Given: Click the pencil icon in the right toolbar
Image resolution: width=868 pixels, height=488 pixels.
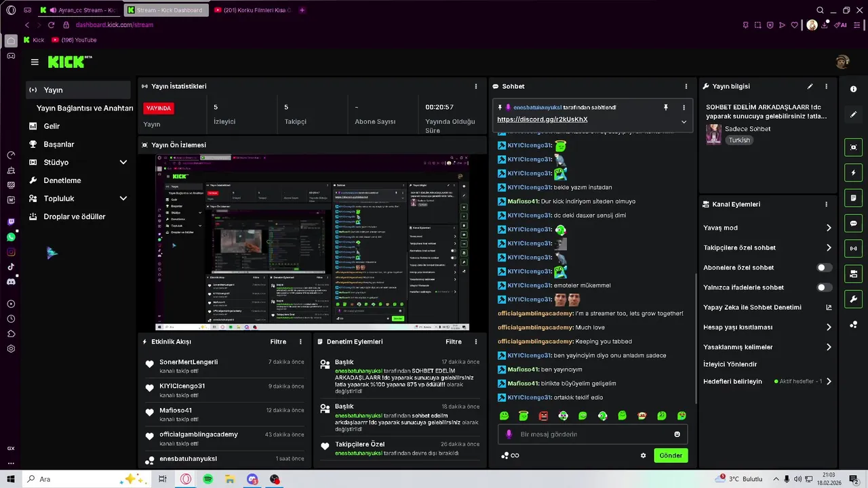Looking at the screenshot, I should pos(853,115).
